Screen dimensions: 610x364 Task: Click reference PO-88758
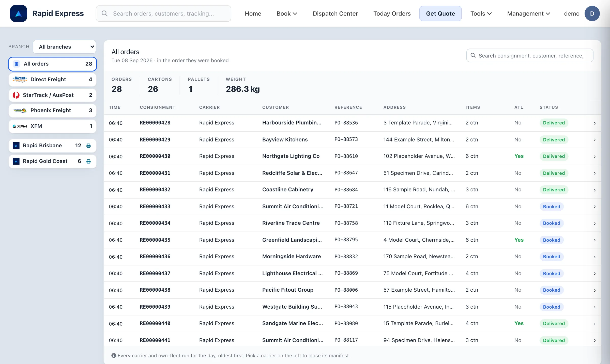(x=346, y=223)
